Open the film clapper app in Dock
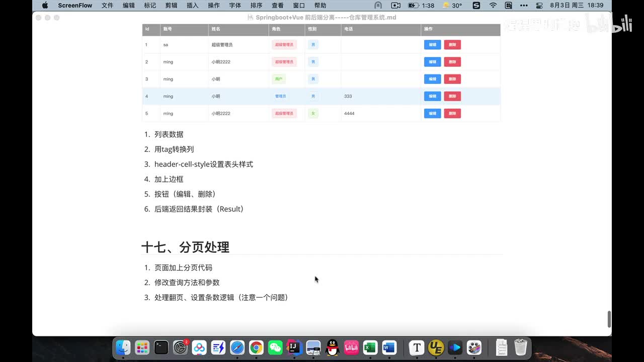The height and width of the screenshot is (362, 644). click(x=474, y=347)
